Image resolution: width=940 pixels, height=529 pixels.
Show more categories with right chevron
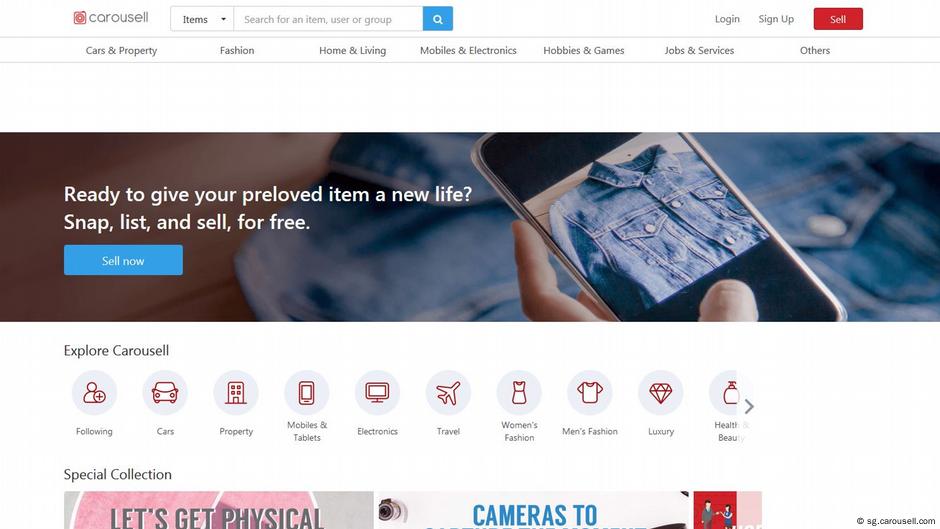pos(749,407)
